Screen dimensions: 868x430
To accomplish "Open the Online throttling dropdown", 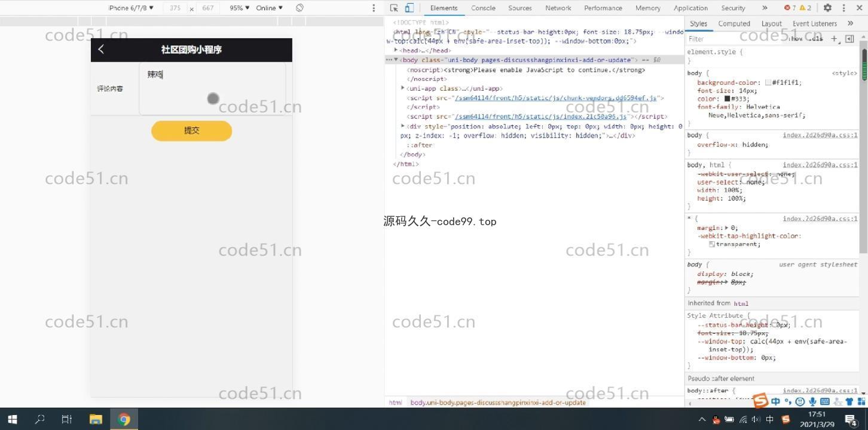I will click(x=269, y=8).
